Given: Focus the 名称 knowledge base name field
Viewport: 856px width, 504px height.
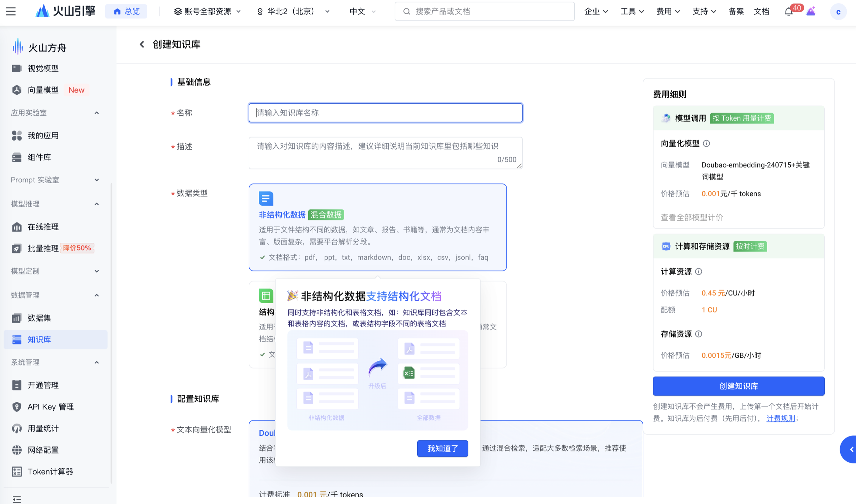Looking at the screenshot, I should pyautogui.click(x=385, y=113).
